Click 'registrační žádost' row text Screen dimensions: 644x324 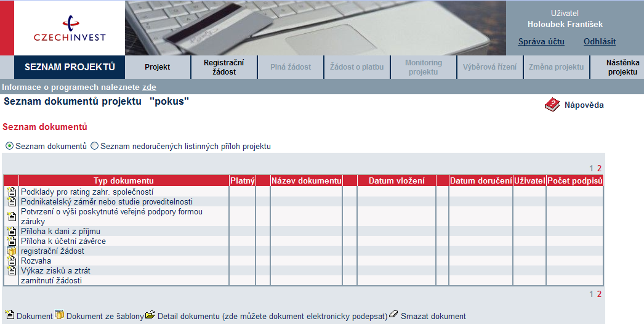coord(52,251)
